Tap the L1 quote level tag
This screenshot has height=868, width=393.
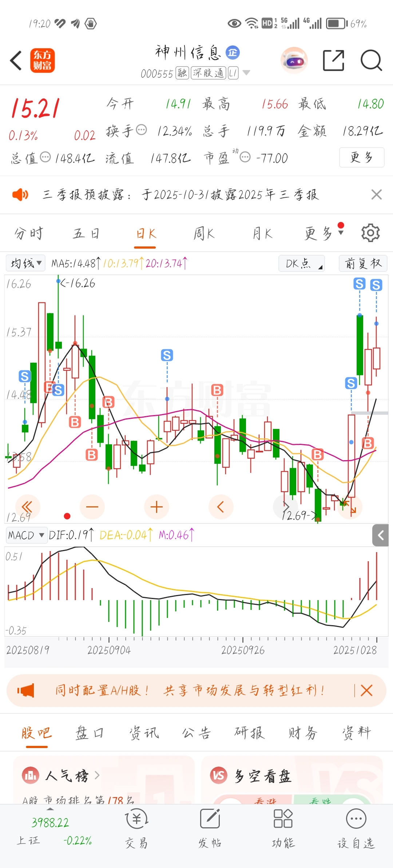click(233, 73)
